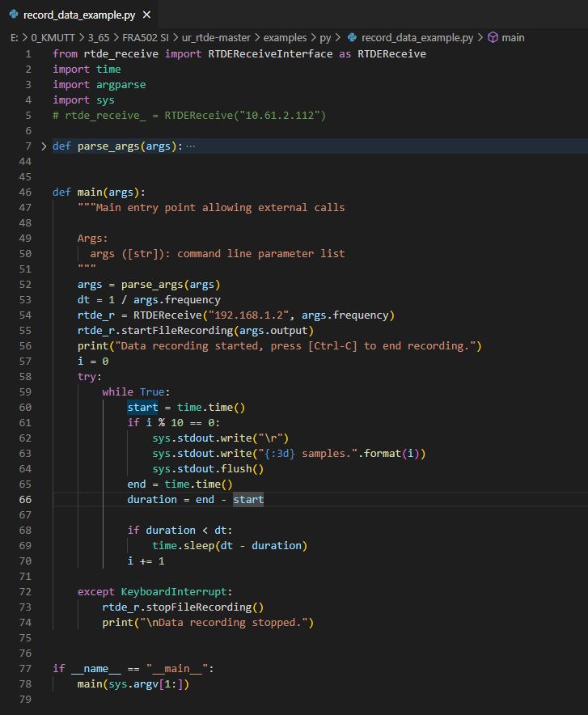
Task: Click record_data_example.py in the breadcrumb bar
Action: (x=417, y=37)
